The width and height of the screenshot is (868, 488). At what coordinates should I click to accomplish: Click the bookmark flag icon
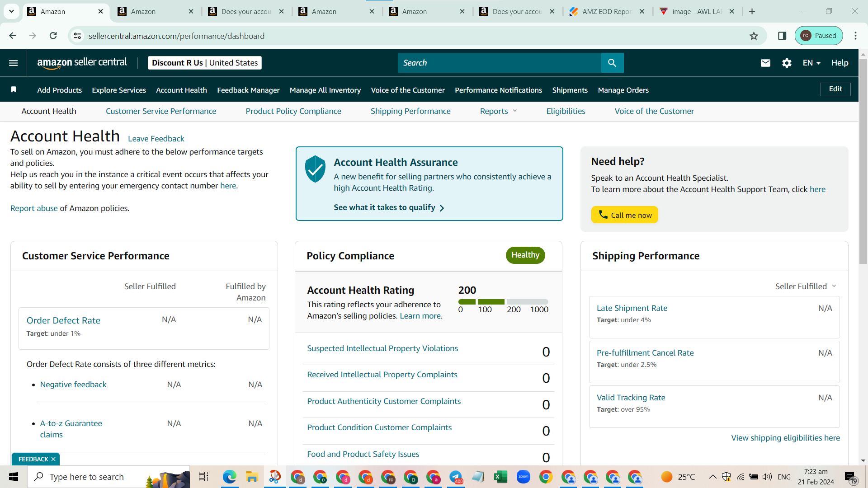14,89
